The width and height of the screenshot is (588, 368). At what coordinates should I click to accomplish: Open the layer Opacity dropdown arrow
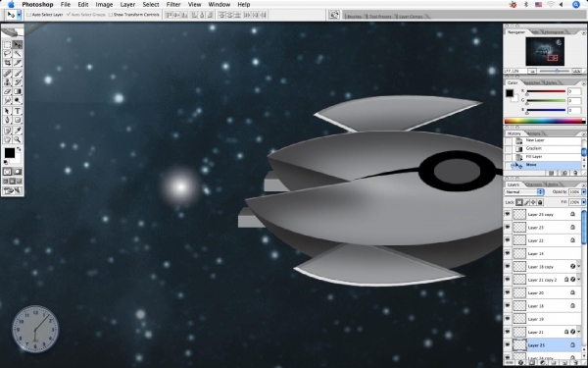pos(583,192)
